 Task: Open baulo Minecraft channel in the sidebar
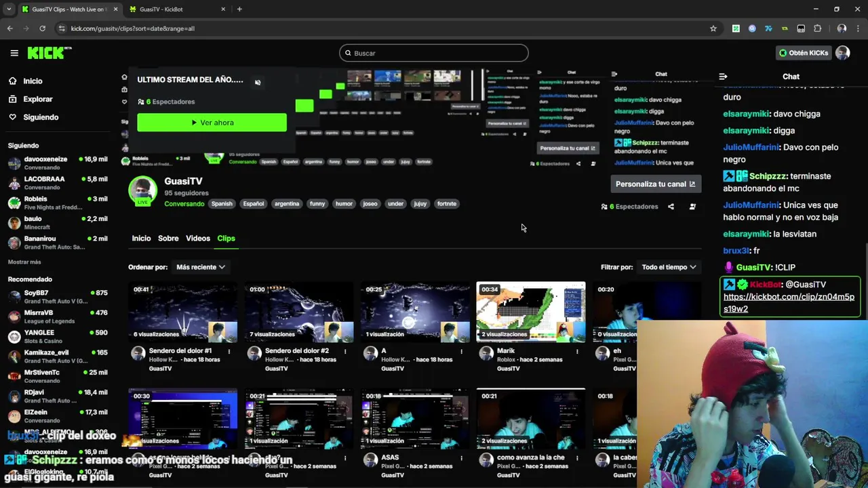click(58, 222)
